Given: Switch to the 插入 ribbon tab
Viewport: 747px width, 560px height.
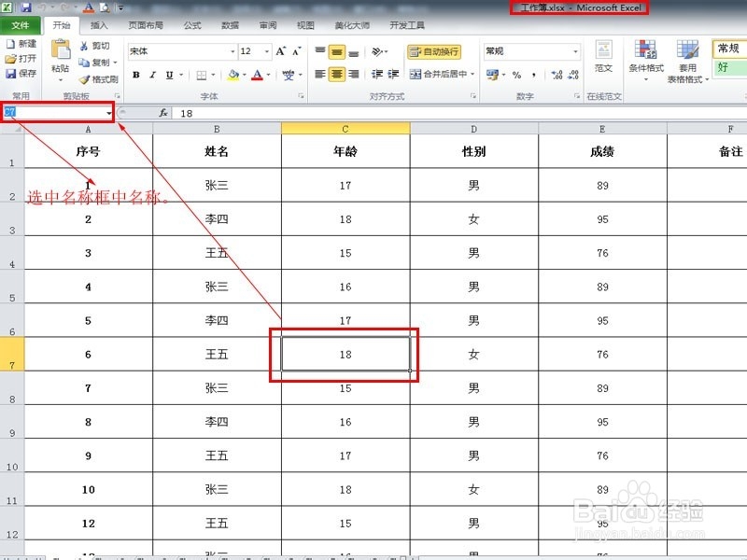Looking at the screenshot, I should [101, 25].
